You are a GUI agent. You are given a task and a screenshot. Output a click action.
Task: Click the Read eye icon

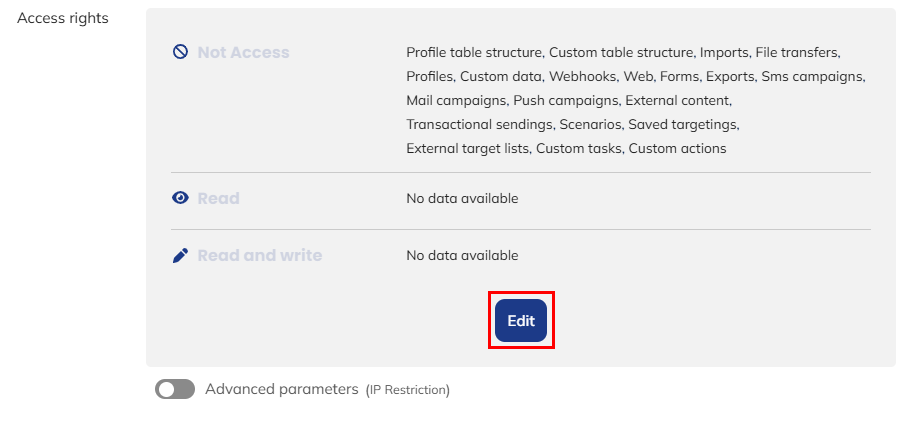[x=180, y=198]
